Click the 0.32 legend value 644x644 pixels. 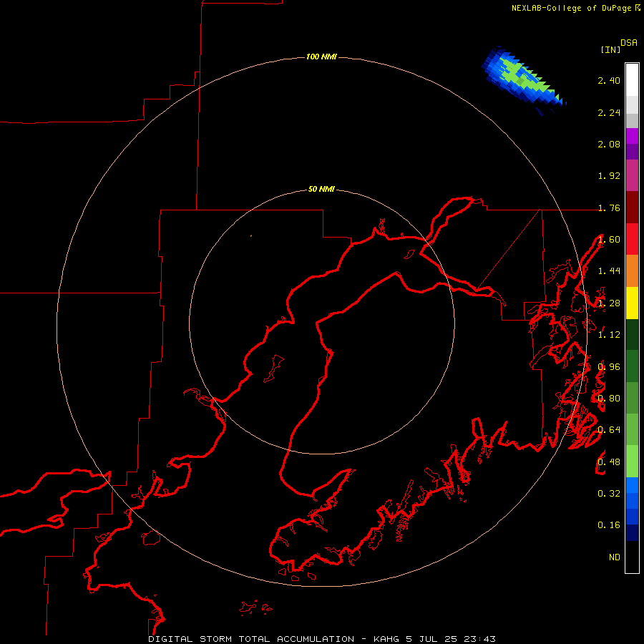(609, 493)
